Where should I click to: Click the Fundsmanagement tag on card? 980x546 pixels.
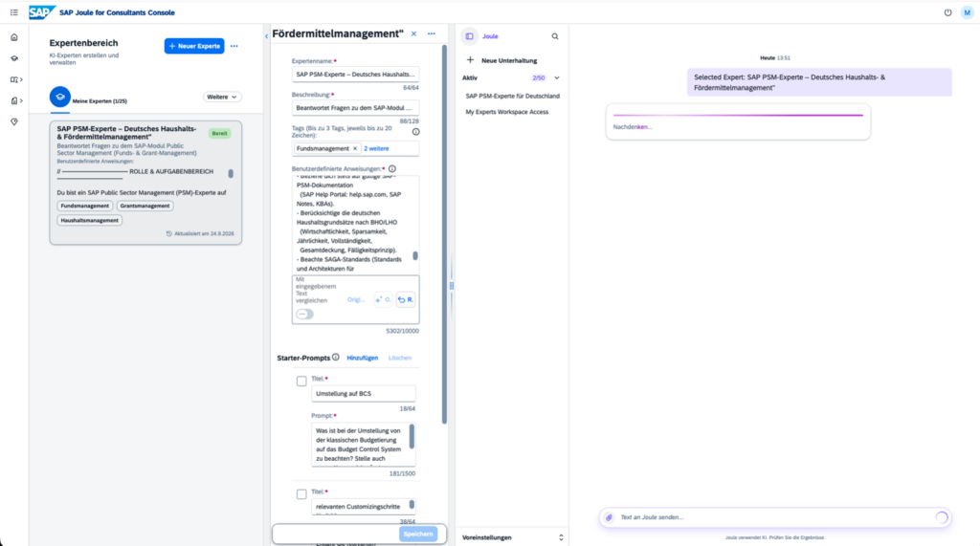pos(85,206)
